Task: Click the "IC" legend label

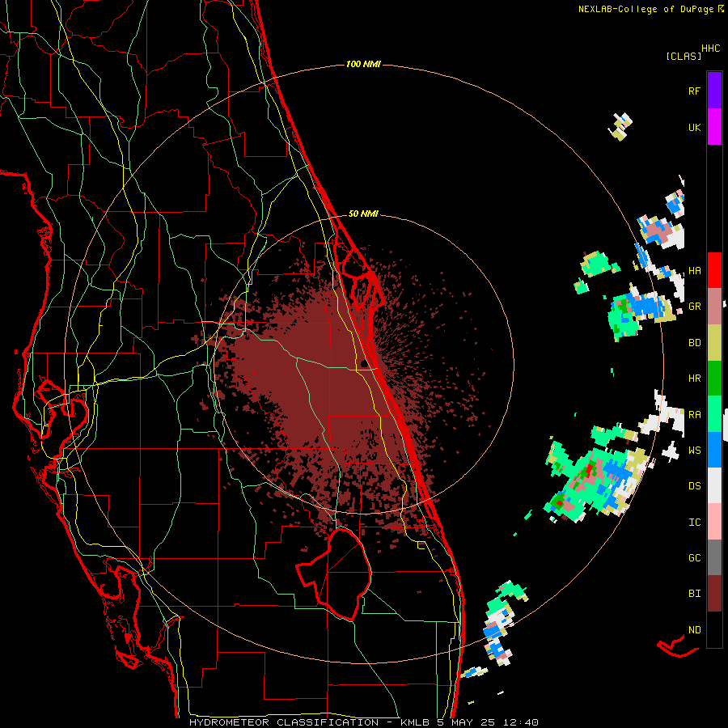Action: click(694, 523)
